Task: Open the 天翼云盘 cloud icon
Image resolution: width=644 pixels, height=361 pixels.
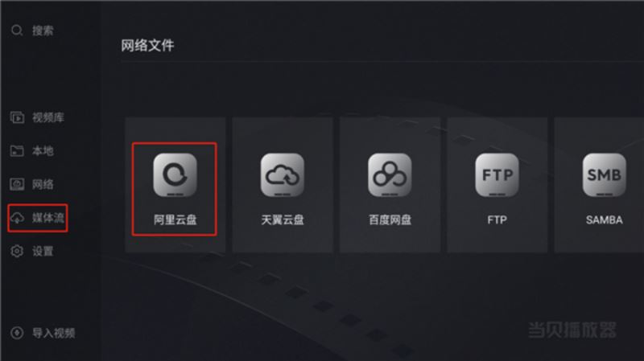Action: pos(283,175)
